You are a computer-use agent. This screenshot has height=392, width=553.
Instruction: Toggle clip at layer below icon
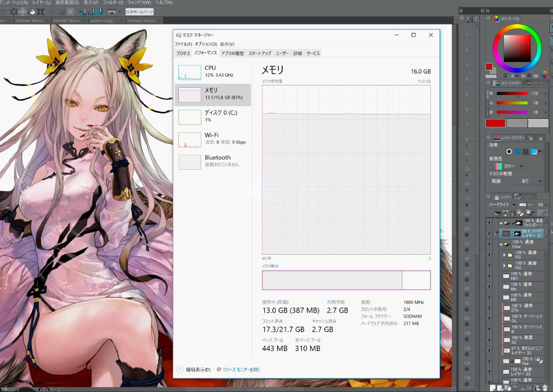pos(498,213)
